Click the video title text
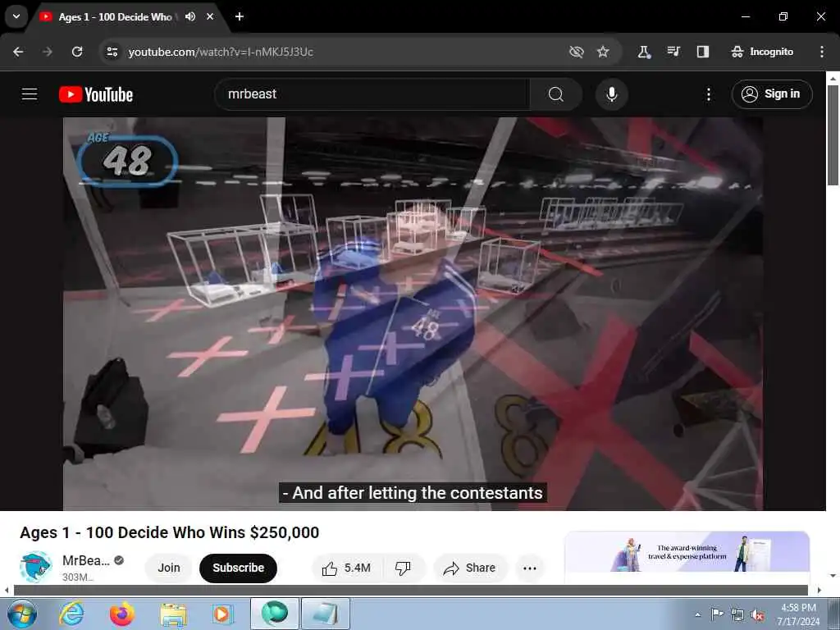The image size is (840, 630). 169,532
